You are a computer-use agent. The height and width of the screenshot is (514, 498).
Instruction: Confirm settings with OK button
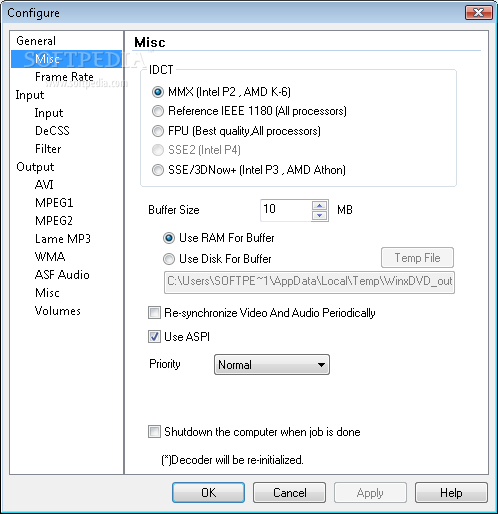[208, 492]
